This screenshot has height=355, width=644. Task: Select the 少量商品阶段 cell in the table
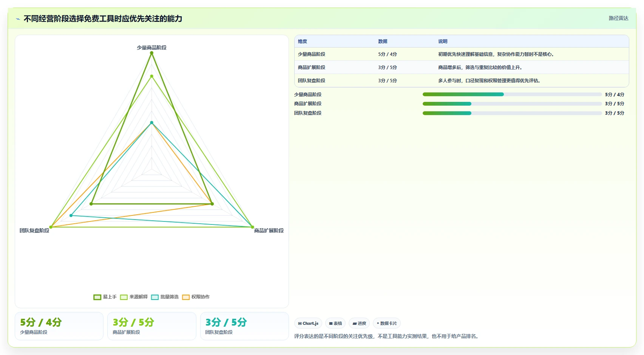click(x=312, y=54)
